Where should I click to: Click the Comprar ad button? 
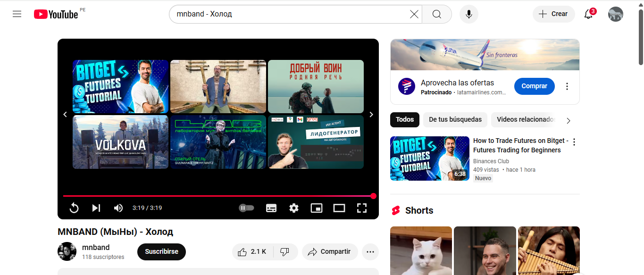coord(535,86)
